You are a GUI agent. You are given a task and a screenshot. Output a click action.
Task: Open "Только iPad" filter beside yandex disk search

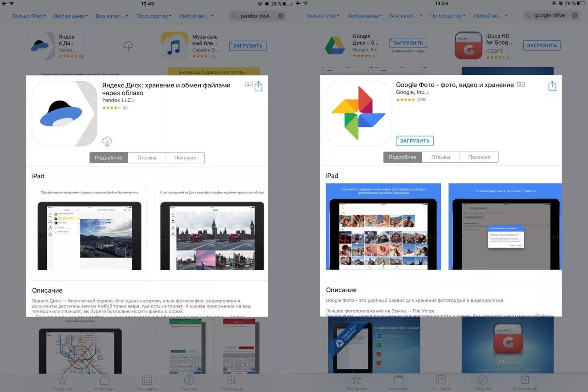click(x=29, y=16)
